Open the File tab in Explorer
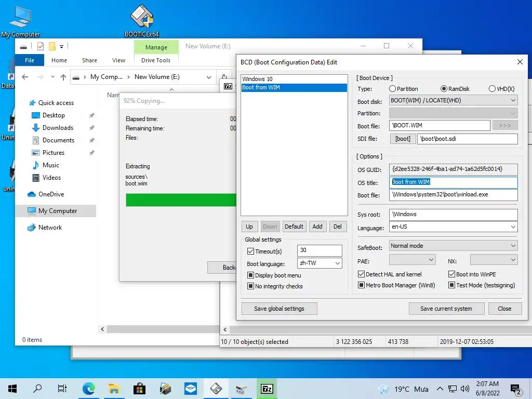Screen dimensions: 532x399 30,60
